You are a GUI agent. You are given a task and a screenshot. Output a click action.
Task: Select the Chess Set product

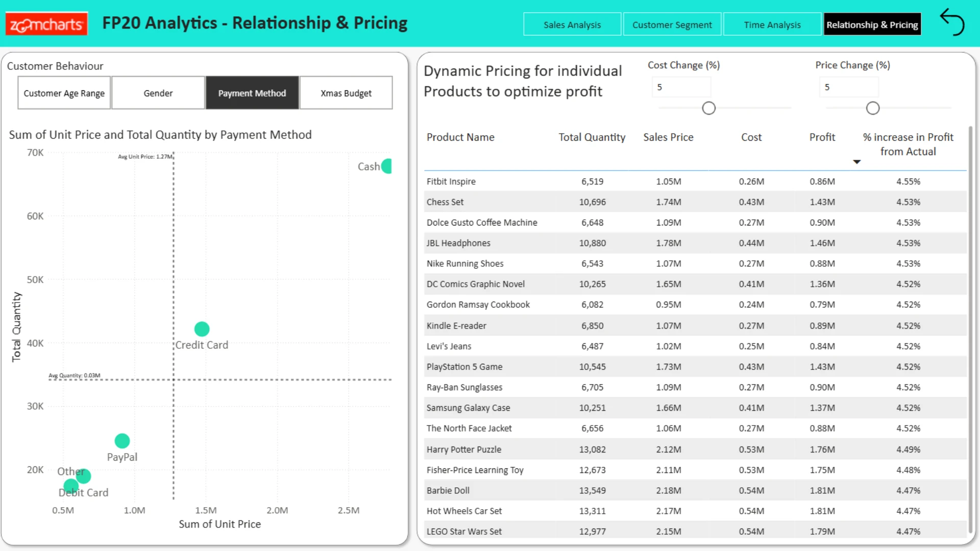click(695, 202)
